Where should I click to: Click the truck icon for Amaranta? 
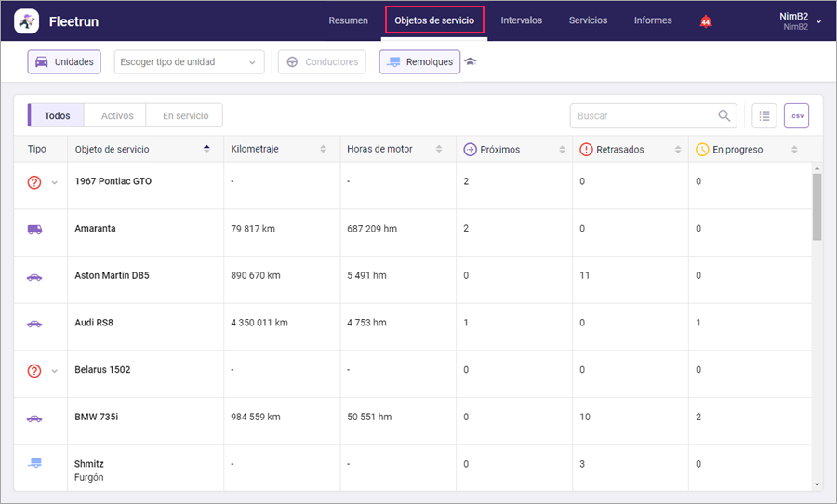tap(34, 229)
